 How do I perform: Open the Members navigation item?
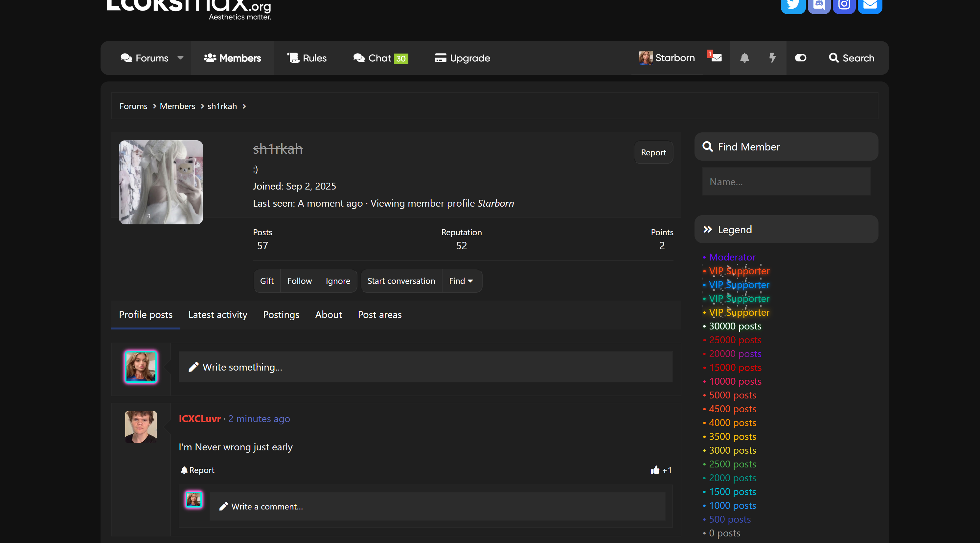pyautogui.click(x=233, y=58)
